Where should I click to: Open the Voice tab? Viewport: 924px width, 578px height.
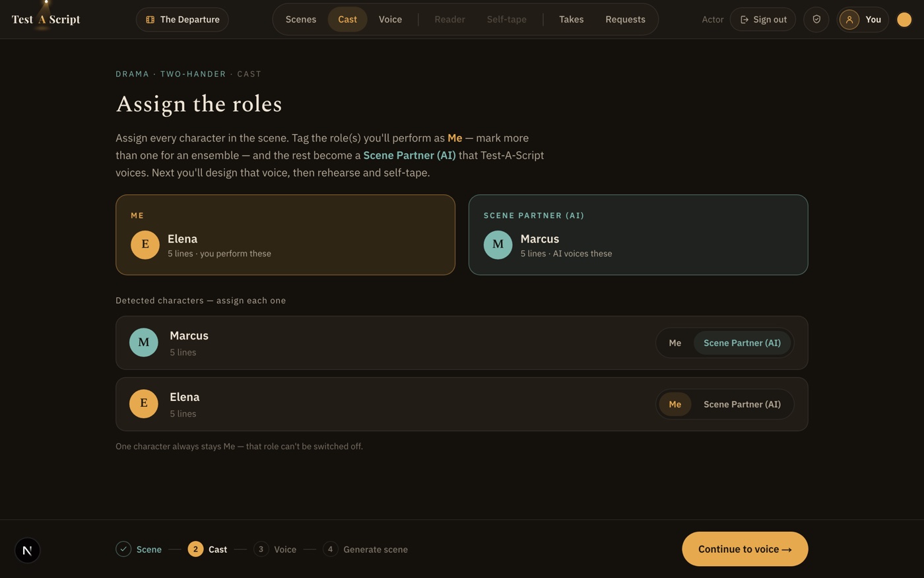(x=390, y=19)
